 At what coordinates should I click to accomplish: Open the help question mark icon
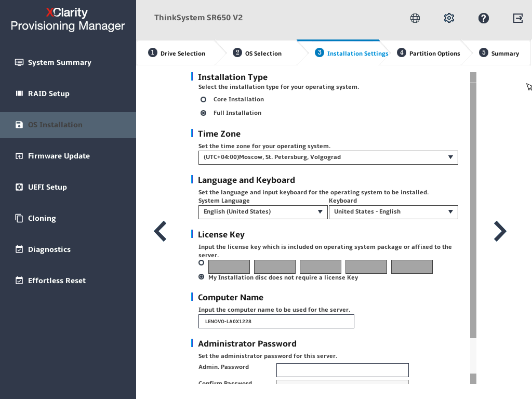(x=484, y=18)
